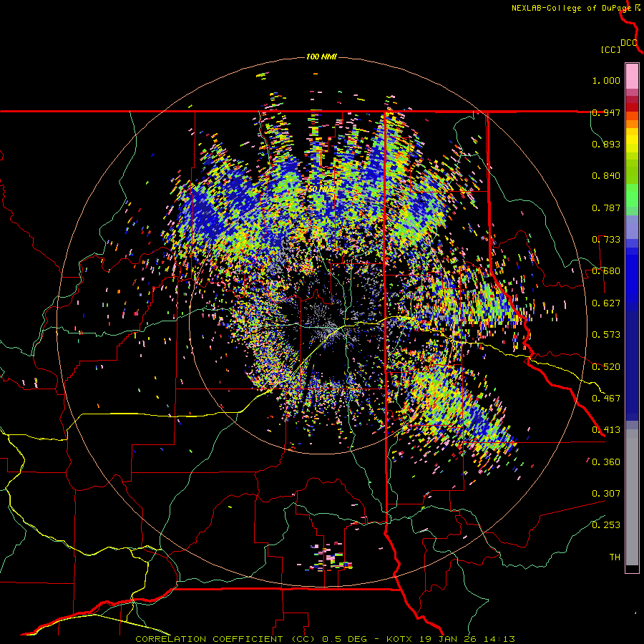The height and width of the screenshot is (644, 644).
Task: Pick the gray band on the color bar
Action: (632, 497)
